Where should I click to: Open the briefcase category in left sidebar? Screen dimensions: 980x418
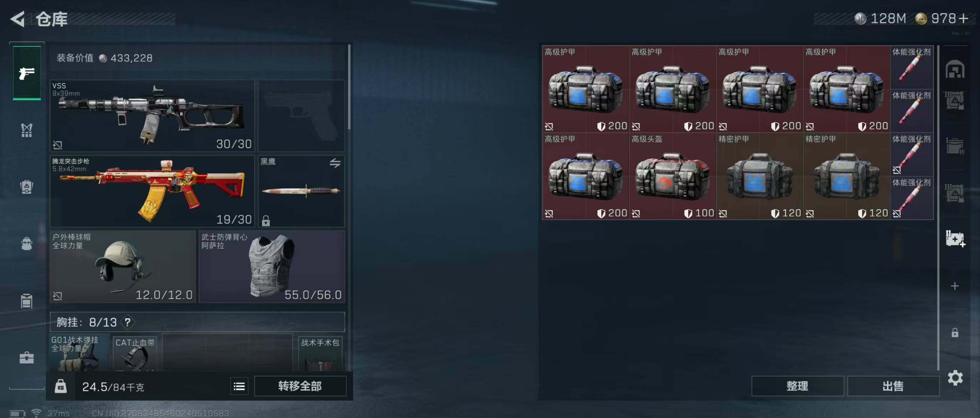pyautogui.click(x=27, y=357)
